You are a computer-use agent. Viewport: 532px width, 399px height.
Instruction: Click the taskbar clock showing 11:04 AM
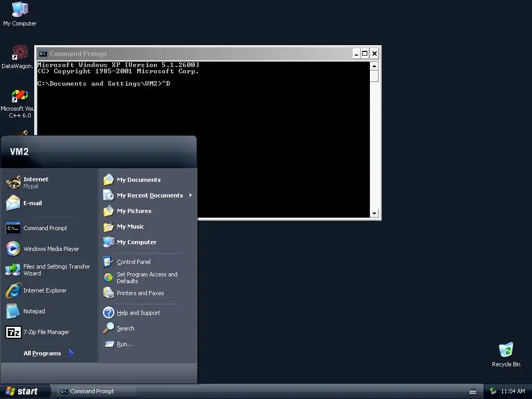tap(513, 391)
